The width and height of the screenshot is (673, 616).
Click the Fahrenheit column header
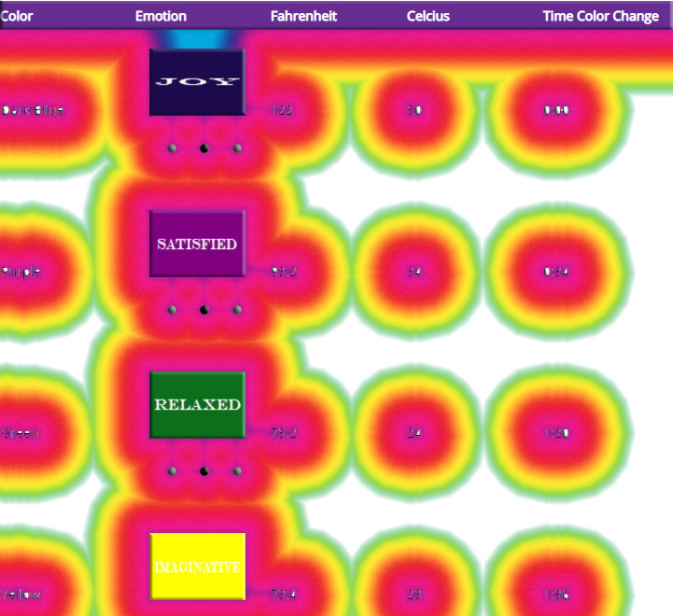(303, 16)
